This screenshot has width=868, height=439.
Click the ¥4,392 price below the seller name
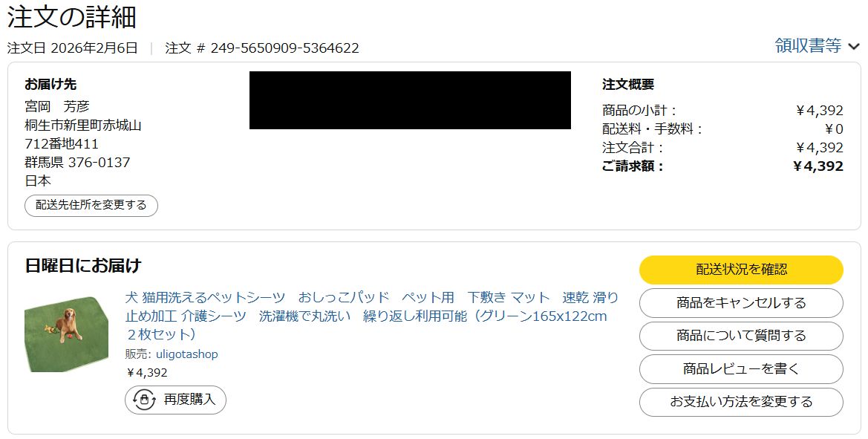pyautogui.click(x=147, y=373)
